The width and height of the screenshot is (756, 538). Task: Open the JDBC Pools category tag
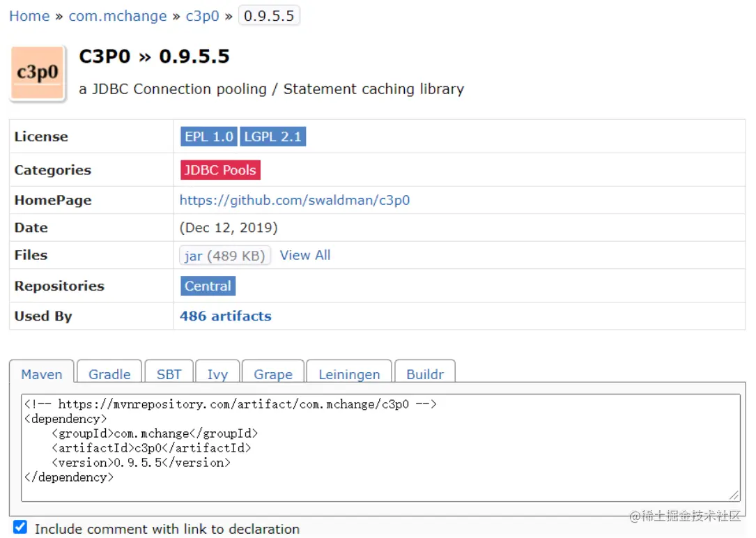[x=220, y=170]
